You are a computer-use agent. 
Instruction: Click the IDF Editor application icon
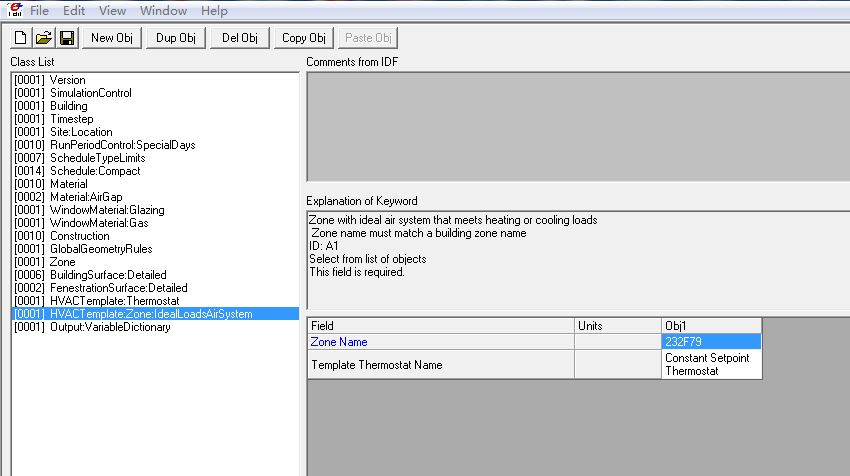click(x=15, y=11)
